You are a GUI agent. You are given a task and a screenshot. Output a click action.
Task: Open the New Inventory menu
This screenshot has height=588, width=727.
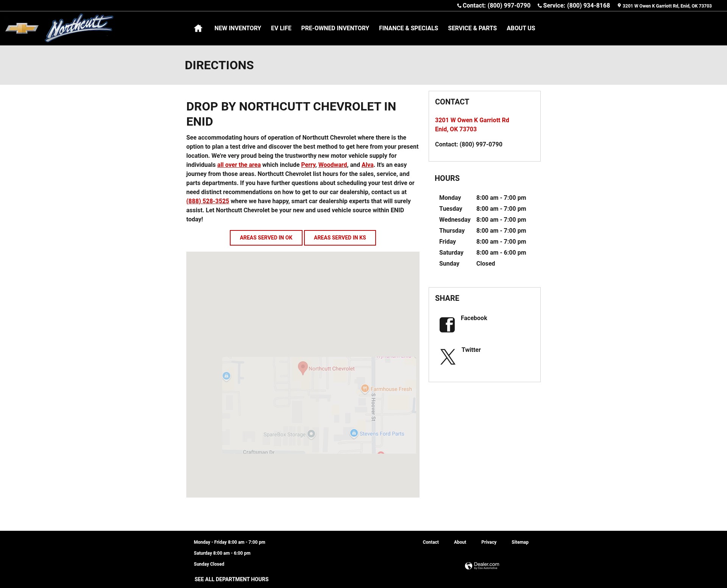point(238,28)
